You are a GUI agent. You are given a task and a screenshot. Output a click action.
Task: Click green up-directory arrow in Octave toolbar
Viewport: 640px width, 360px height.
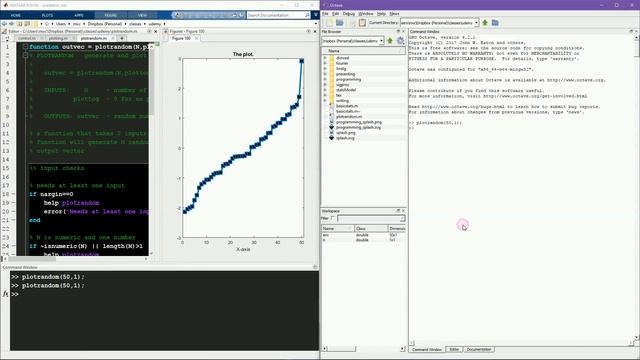(x=485, y=23)
